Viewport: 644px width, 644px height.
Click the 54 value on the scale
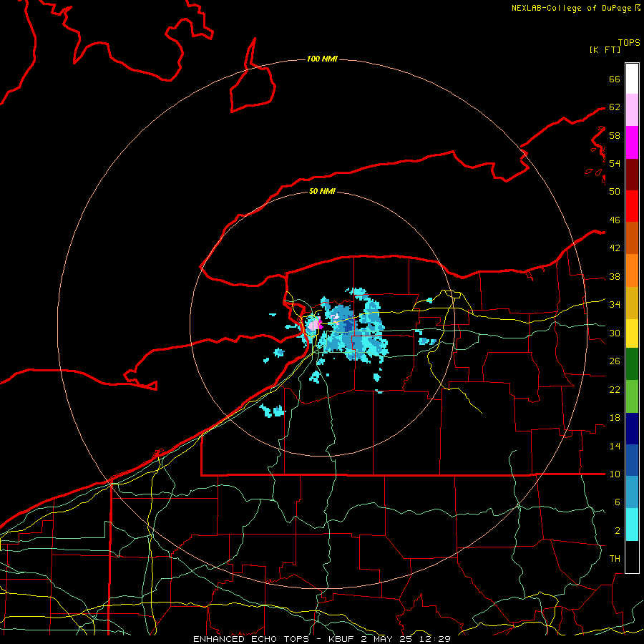(615, 163)
